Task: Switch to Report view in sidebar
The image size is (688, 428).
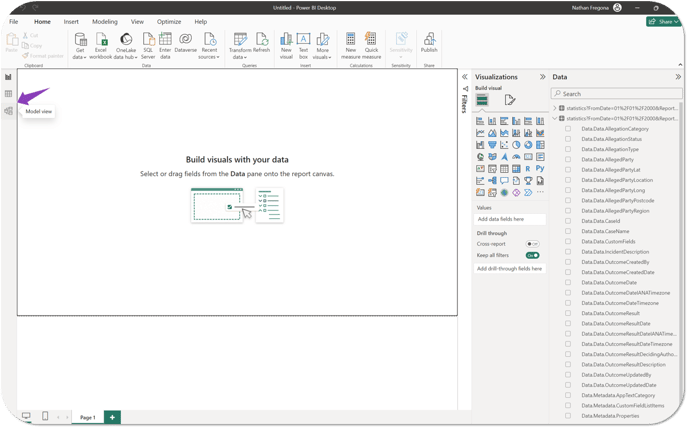Action: pos(8,77)
